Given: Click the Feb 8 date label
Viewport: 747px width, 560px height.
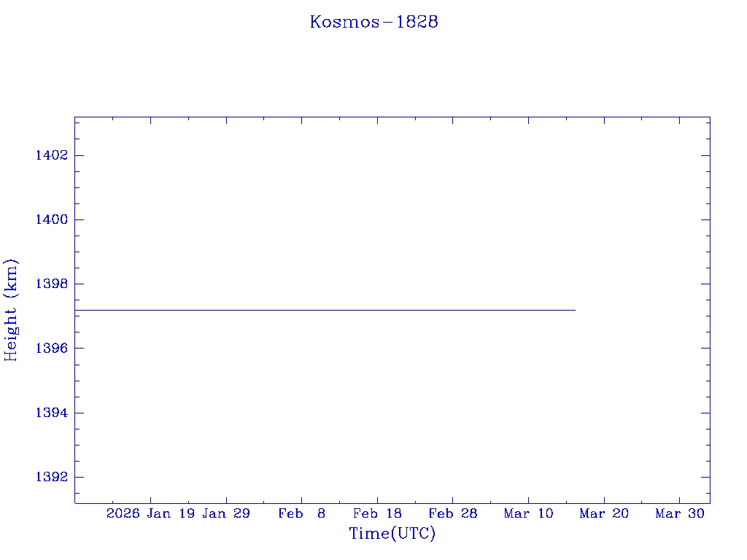Looking at the screenshot, I should point(301,514).
